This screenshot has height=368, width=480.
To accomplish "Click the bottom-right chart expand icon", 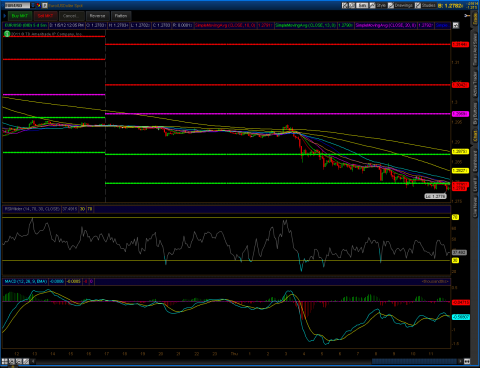I will click(467, 361).
